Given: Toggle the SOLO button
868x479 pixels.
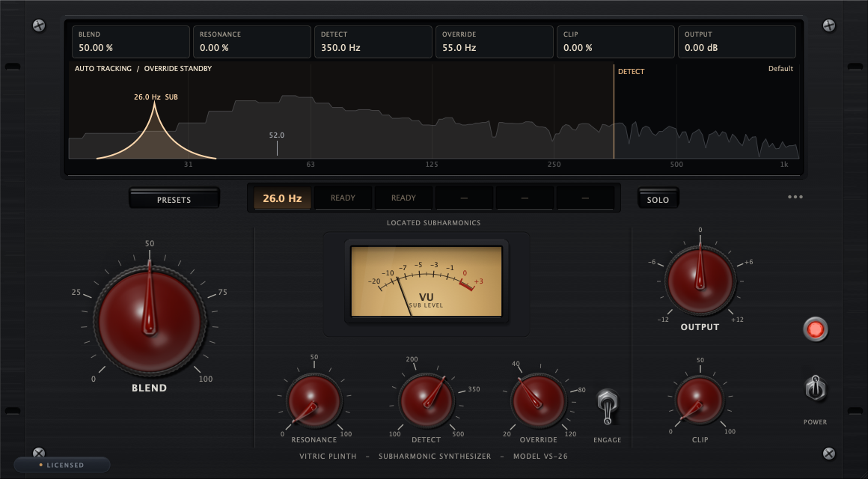Looking at the screenshot, I should pyautogui.click(x=658, y=198).
